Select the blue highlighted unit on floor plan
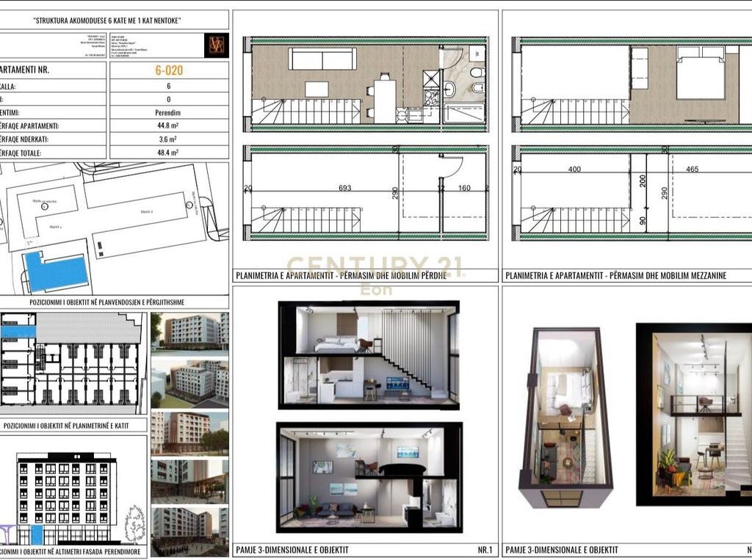752x560 pixels. pos(18,332)
